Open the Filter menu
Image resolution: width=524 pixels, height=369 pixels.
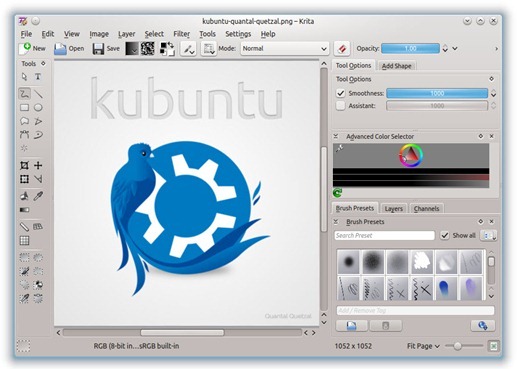pos(181,34)
